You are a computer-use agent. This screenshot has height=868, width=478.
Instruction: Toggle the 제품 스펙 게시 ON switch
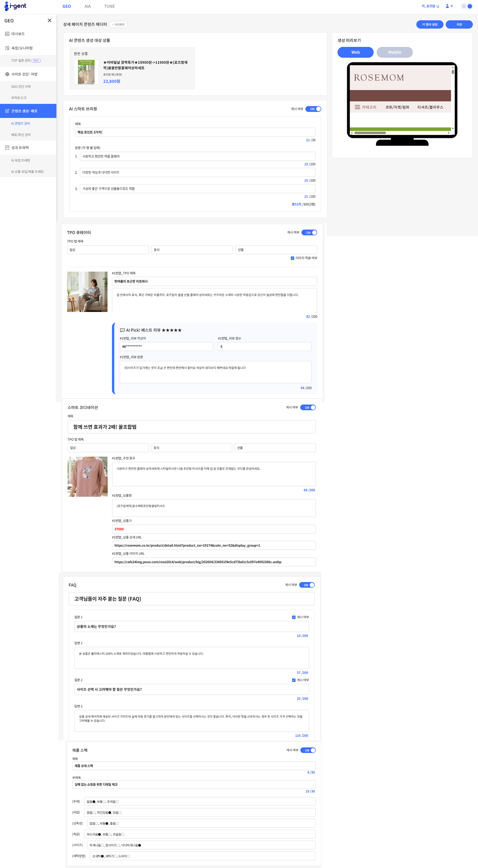308,750
